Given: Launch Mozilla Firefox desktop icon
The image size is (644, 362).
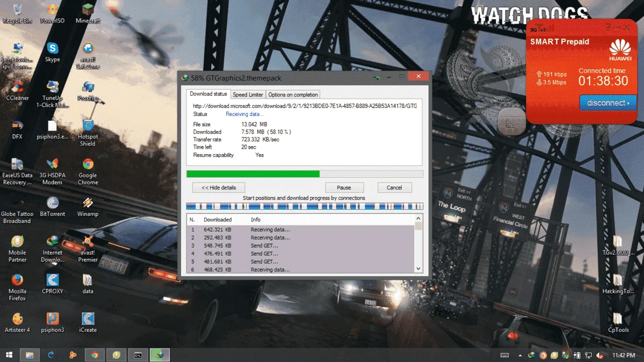Looking at the screenshot, I should click(x=17, y=287).
